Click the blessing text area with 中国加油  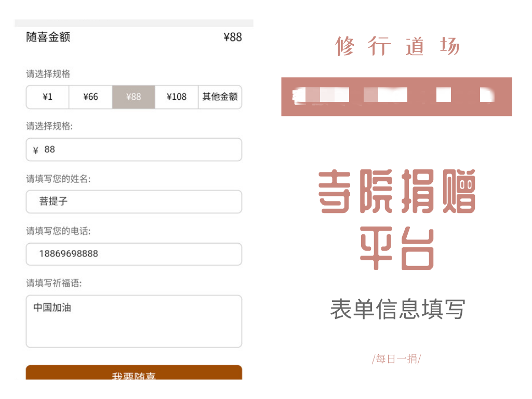click(134, 321)
